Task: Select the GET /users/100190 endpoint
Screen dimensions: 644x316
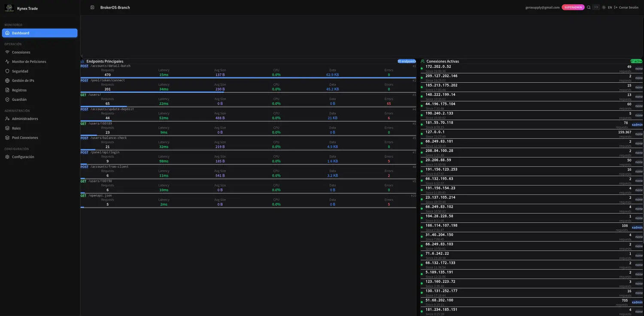Action: tap(248, 186)
